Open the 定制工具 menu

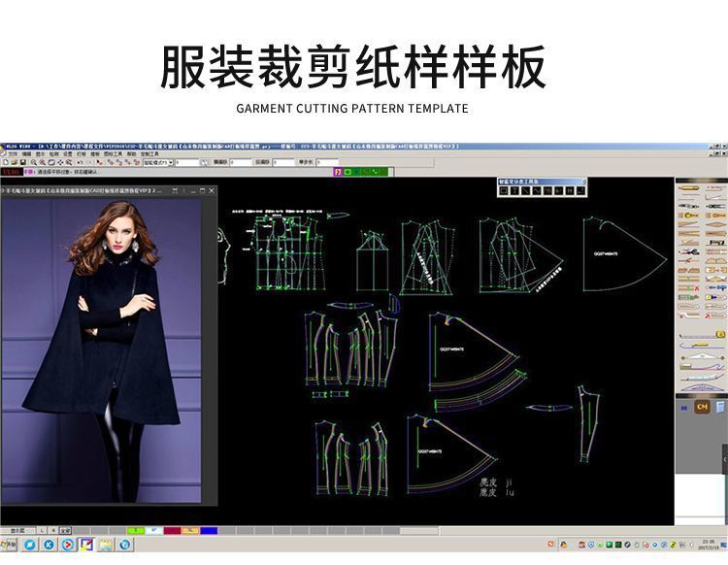point(149,153)
